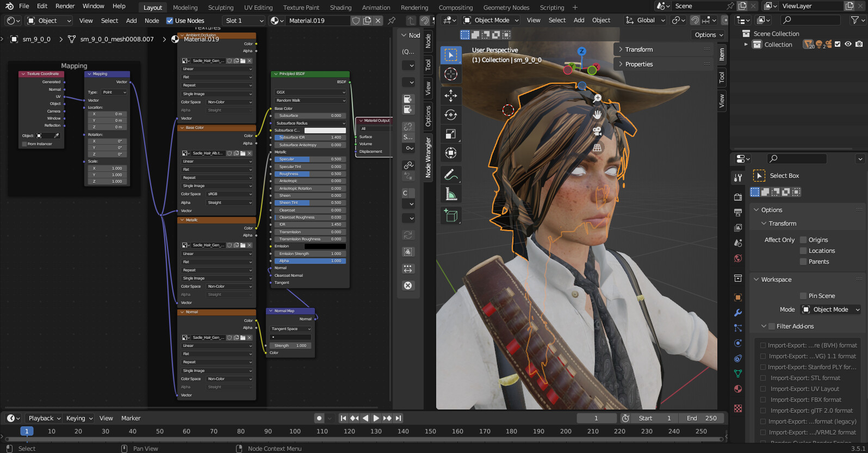Select the Measure ruler tool
The image size is (868, 453).
[451, 194]
